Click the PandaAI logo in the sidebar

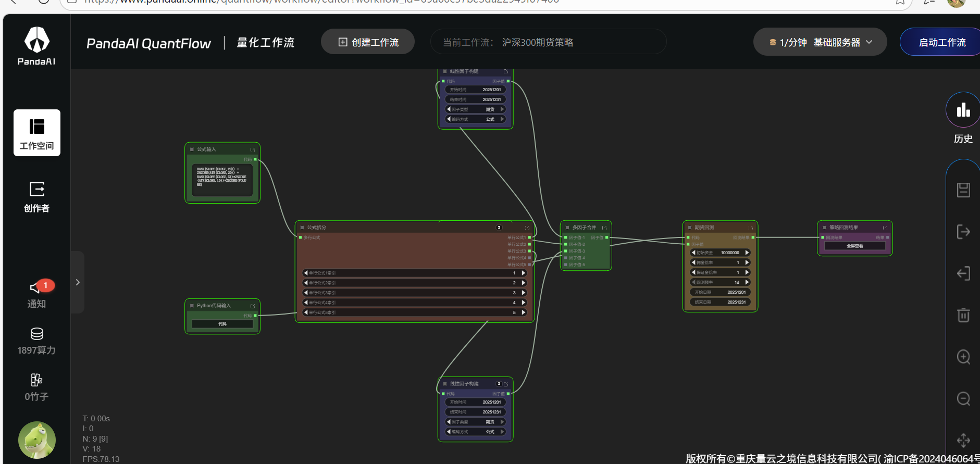(x=36, y=46)
